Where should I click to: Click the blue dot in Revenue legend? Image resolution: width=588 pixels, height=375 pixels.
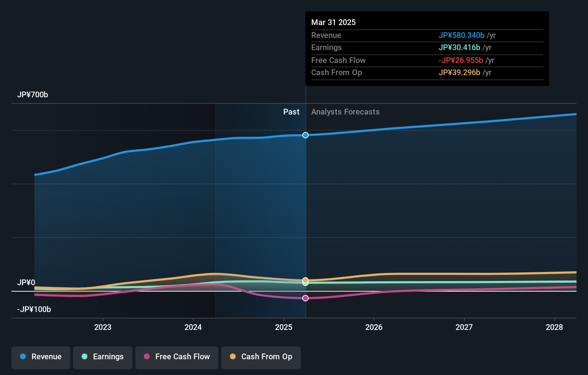click(23, 356)
